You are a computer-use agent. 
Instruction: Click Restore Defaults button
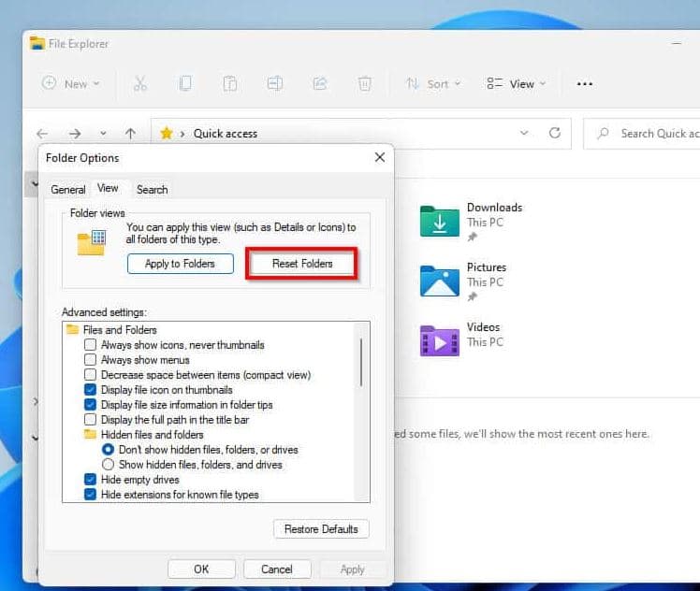321,529
